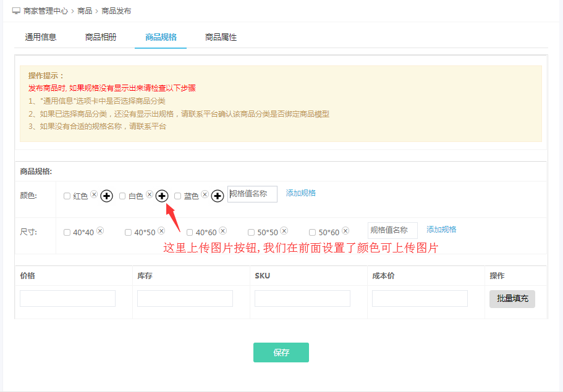Click the SKU input field

[x=302, y=299]
